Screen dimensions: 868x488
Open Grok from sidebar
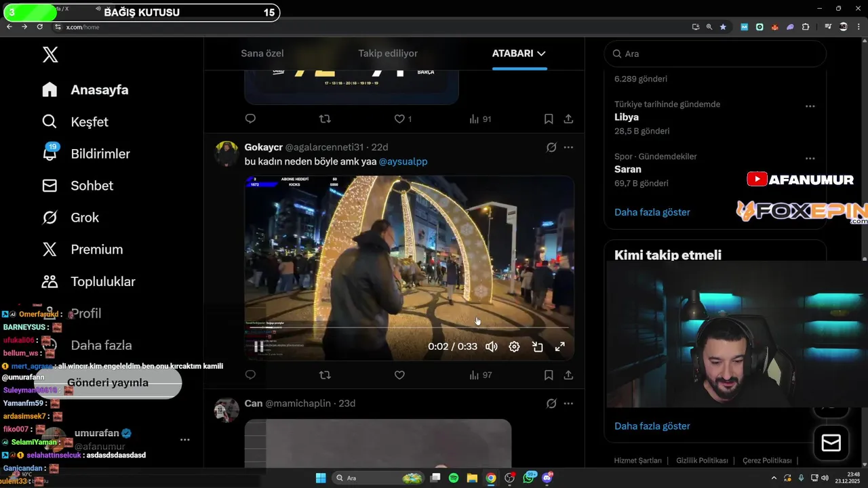pos(71,218)
